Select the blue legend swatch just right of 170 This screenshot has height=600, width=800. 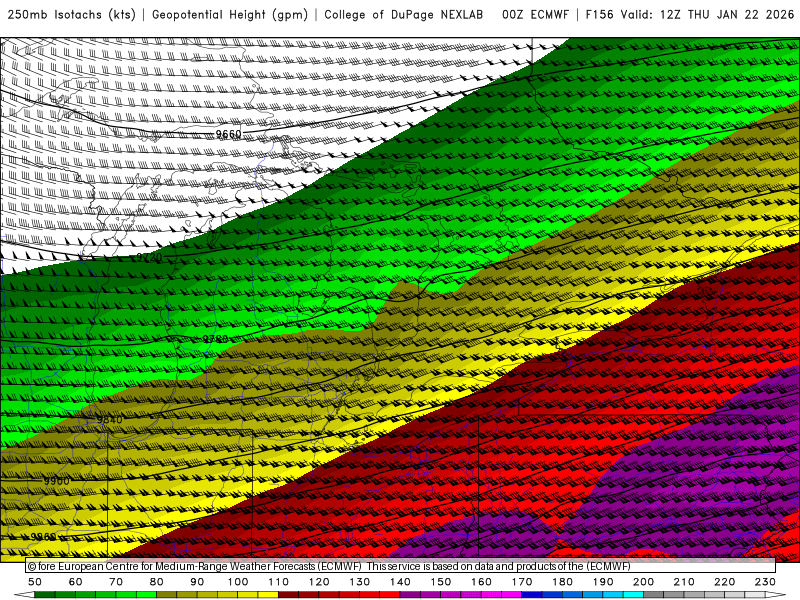pyautogui.click(x=532, y=595)
